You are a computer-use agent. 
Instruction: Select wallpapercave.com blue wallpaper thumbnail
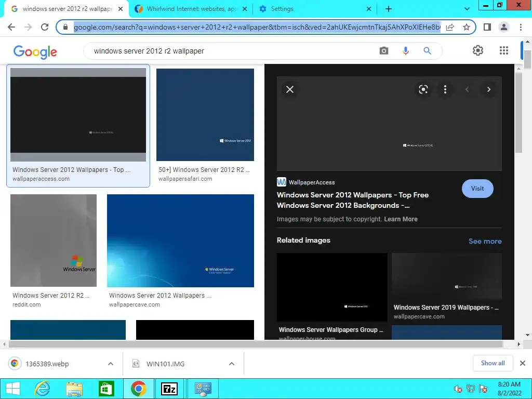[180, 241]
